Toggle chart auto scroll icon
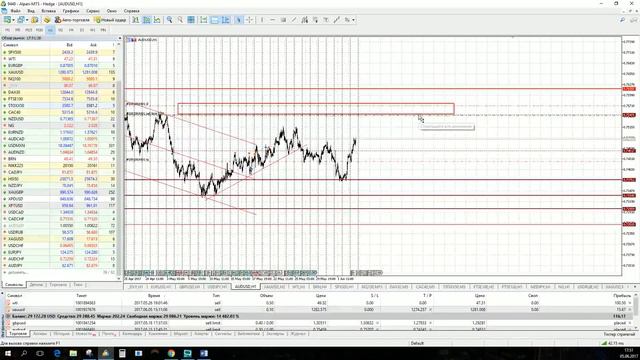Image resolution: width=640 pixels, height=360 pixels. tap(204, 20)
